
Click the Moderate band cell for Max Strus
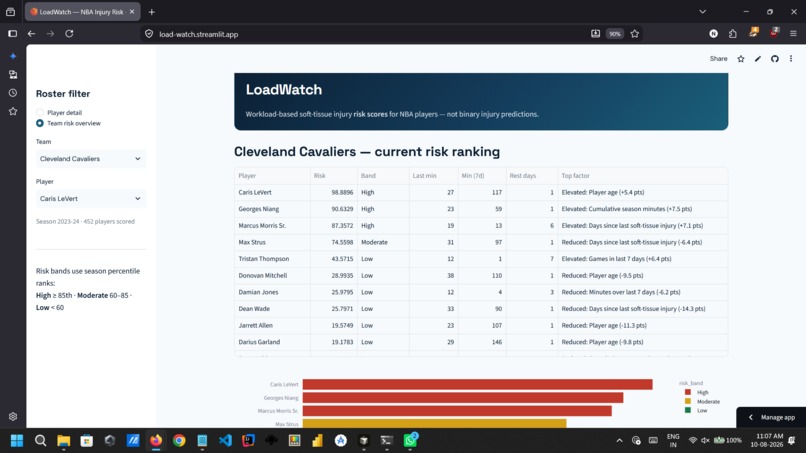click(383, 242)
